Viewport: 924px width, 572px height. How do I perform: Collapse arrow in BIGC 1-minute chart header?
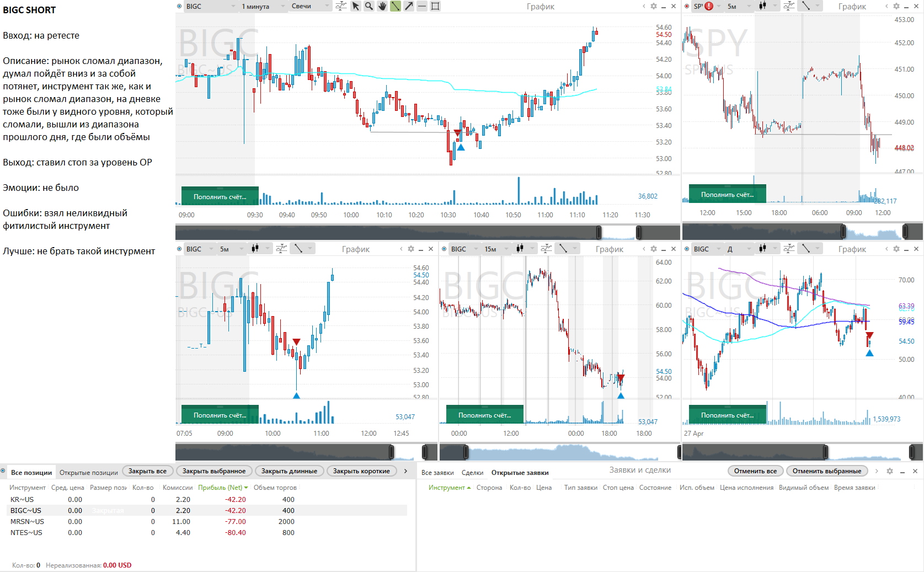(644, 6)
